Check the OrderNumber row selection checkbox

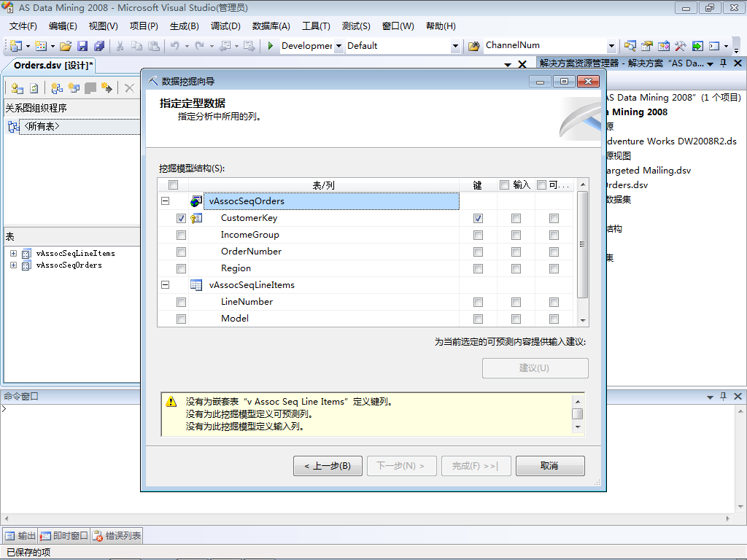pos(181,252)
